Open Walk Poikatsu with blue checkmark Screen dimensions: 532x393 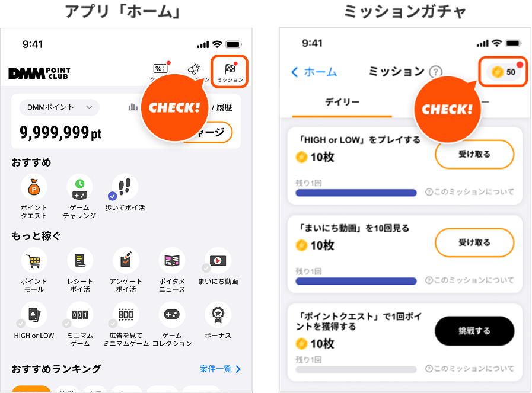click(125, 187)
